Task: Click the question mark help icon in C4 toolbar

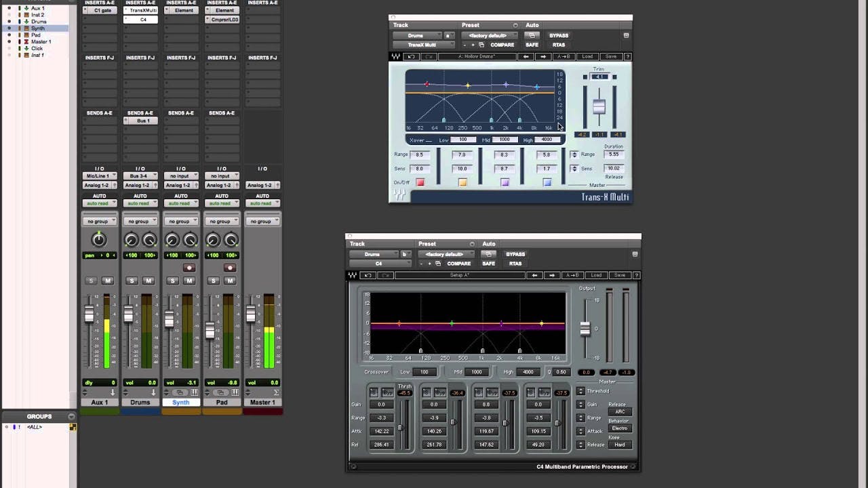Action: 637,275
